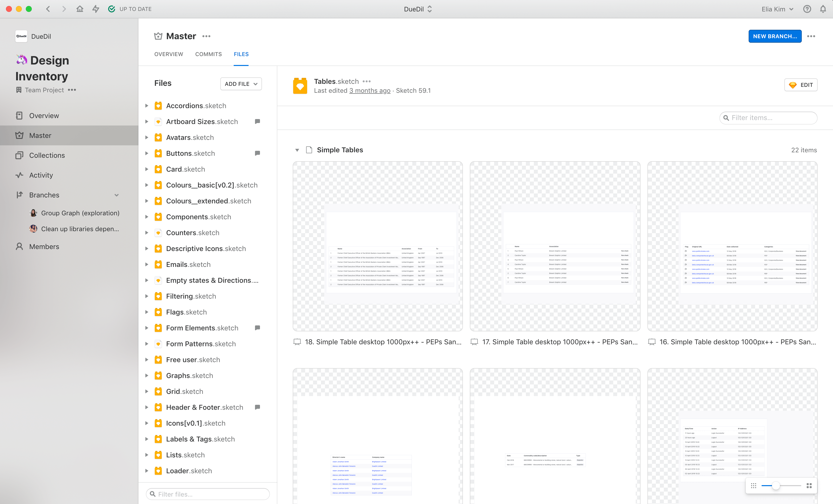Select Loader.sketch file

click(189, 471)
